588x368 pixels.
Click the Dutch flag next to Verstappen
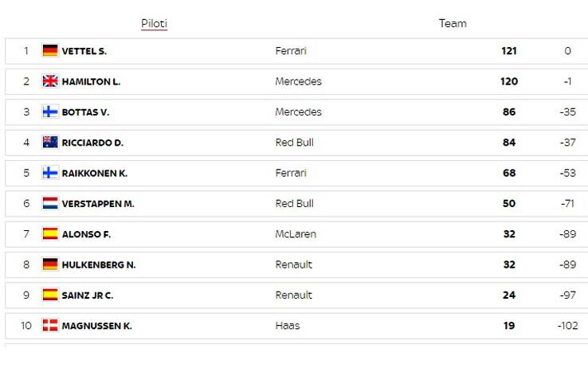coord(50,203)
